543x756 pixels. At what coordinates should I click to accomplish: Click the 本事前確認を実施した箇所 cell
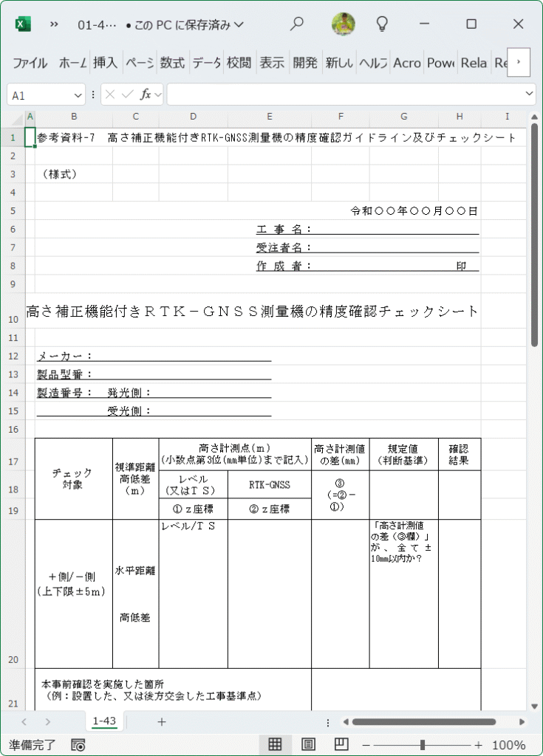click(x=173, y=690)
